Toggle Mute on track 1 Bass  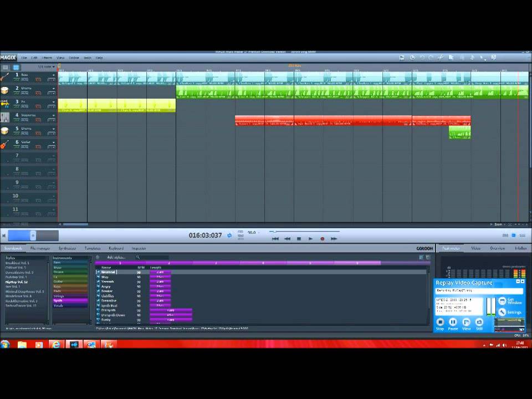click(x=25, y=80)
